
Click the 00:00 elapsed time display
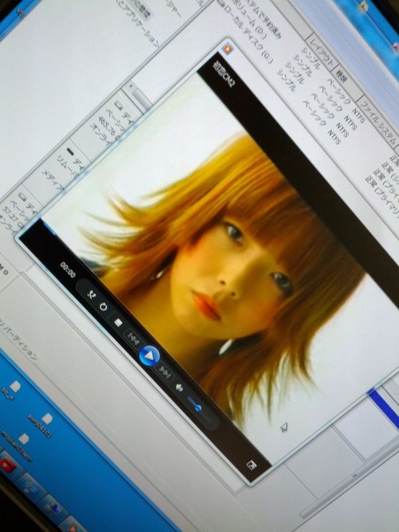(x=68, y=270)
